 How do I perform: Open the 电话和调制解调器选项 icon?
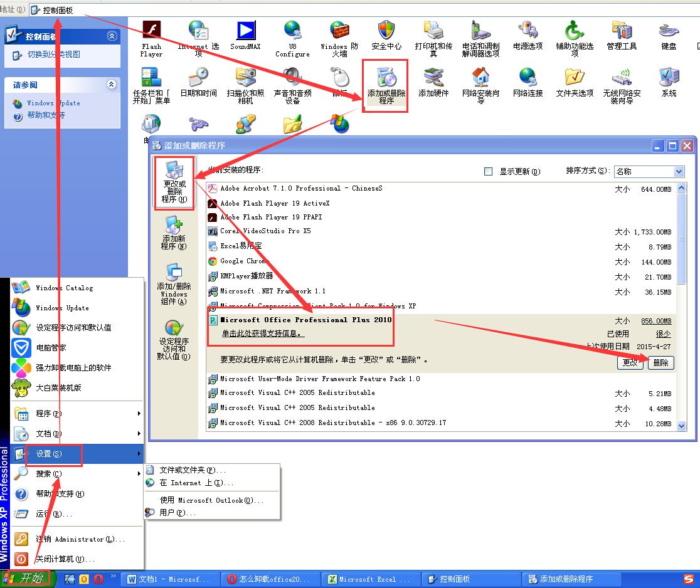tap(481, 39)
